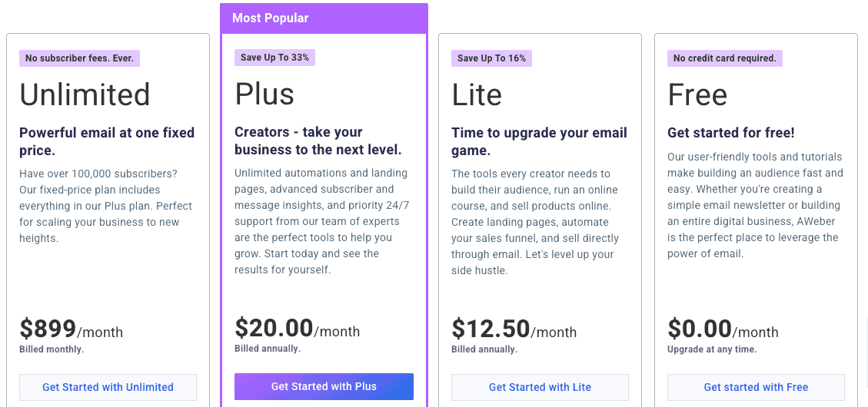This screenshot has width=868, height=407.
Task: Click the Upgrade at any time note
Action: coord(712,349)
